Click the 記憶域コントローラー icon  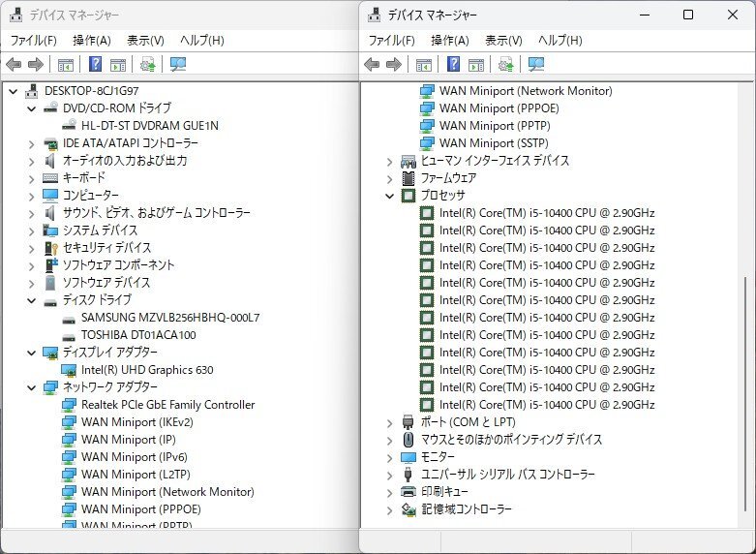coord(408,509)
